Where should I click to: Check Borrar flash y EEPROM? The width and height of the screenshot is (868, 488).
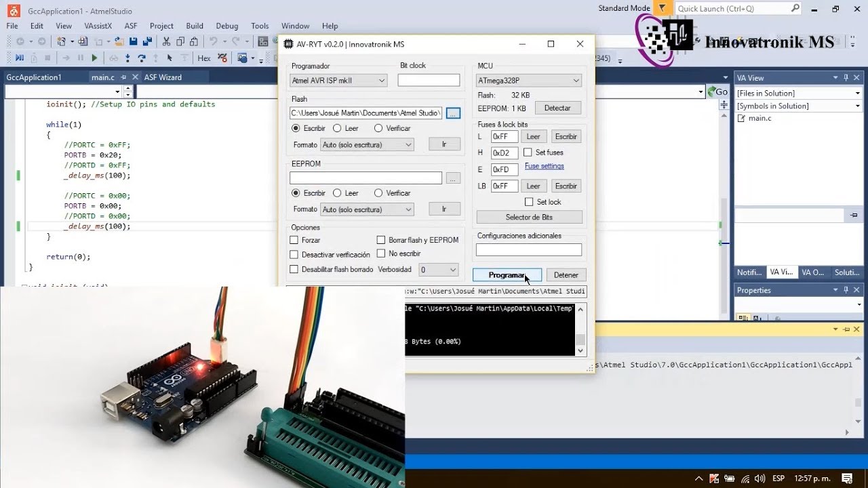click(381, 240)
